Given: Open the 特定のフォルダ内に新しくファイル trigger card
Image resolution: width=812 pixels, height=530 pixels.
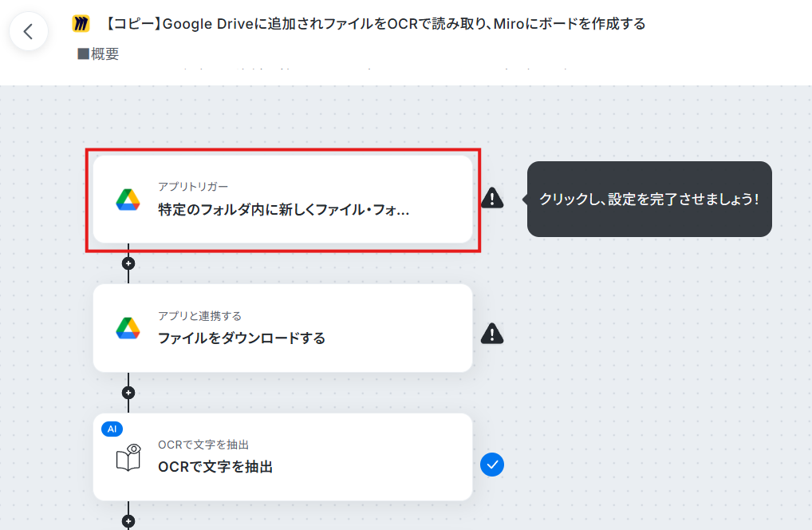Looking at the screenshot, I should tap(282, 200).
